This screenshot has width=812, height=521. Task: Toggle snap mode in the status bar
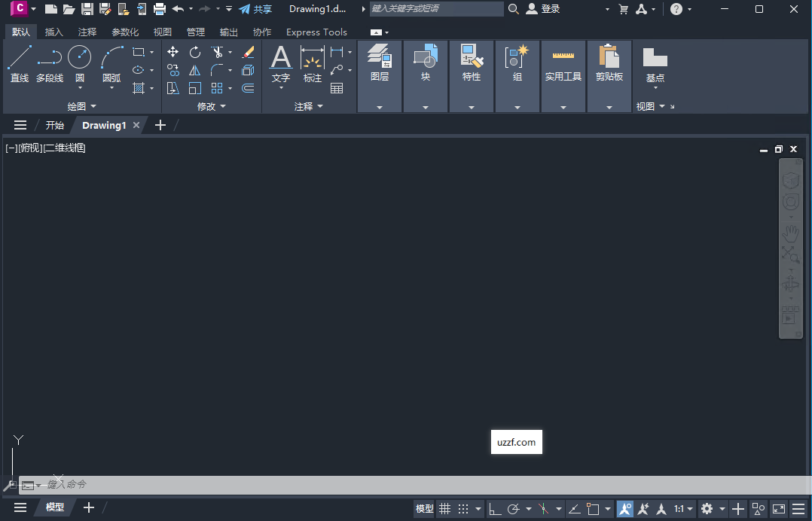click(x=463, y=509)
